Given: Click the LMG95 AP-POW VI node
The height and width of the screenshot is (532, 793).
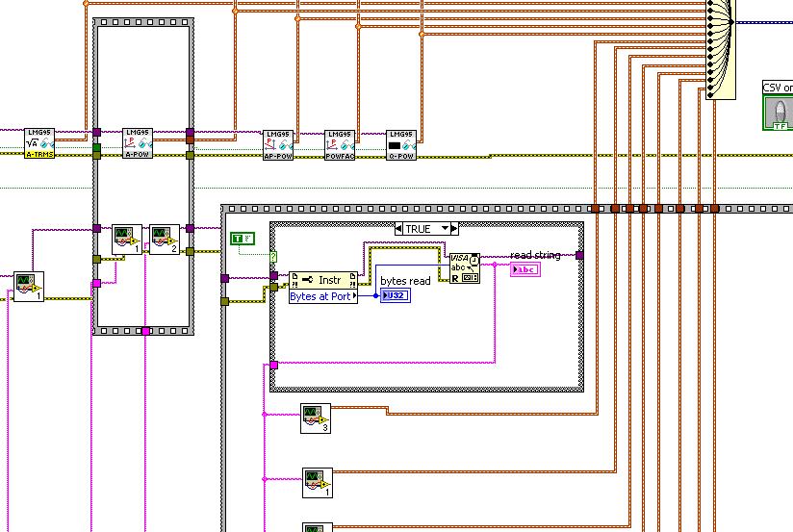Looking at the screenshot, I should click(278, 145).
